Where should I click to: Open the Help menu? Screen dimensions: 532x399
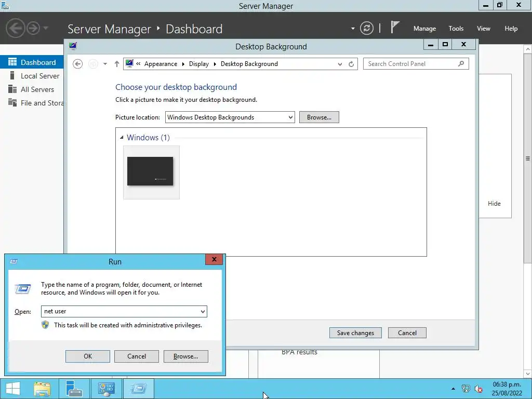click(511, 29)
